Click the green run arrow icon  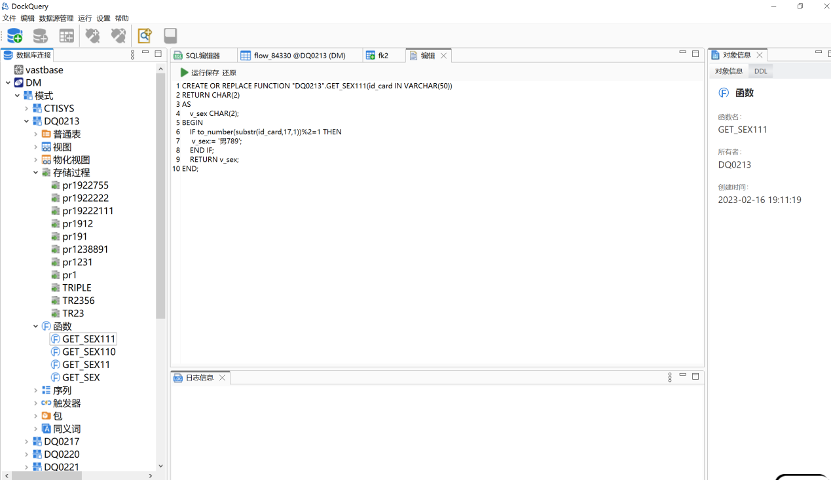click(x=184, y=72)
